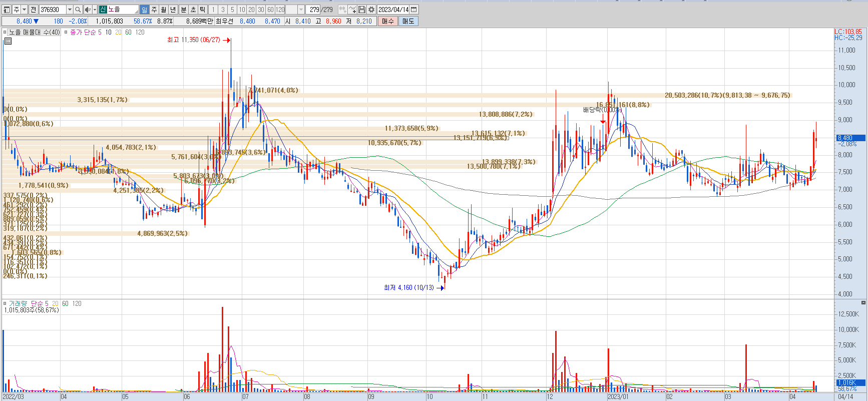This screenshot has height=401, width=868.
Task: Click the 노을 매물대 수(40) indicator label
Action: [35, 32]
